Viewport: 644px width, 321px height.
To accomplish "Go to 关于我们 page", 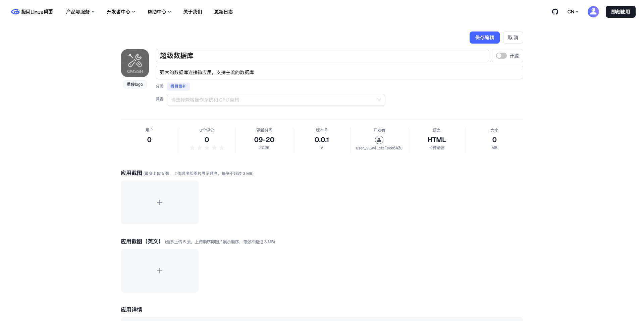I will pos(193,12).
